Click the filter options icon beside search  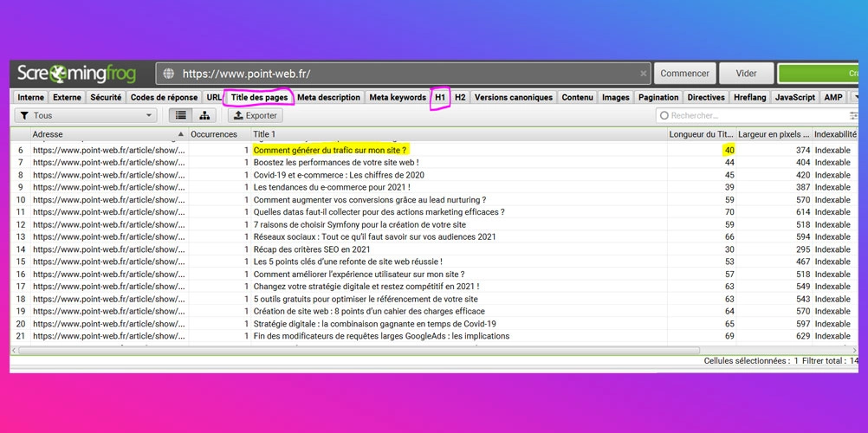click(853, 115)
